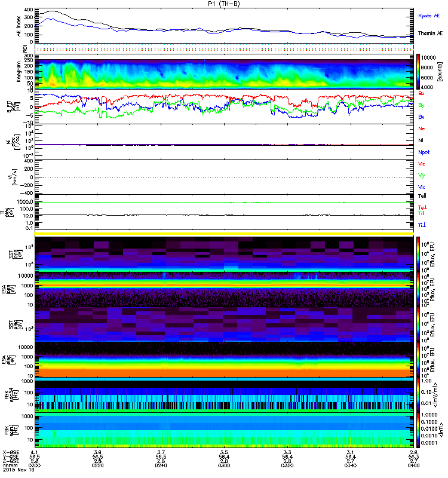Click the Keogram axis label
The image size is (448, 478).
pos(19,71)
